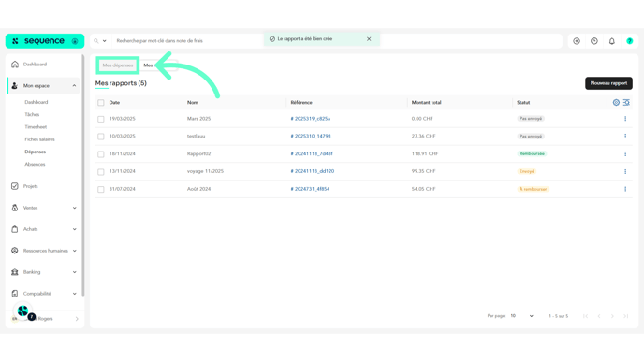This screenshot has width=644, height=362.
Task: Collapse the Mon espace section
Action: tap(74, 86)
